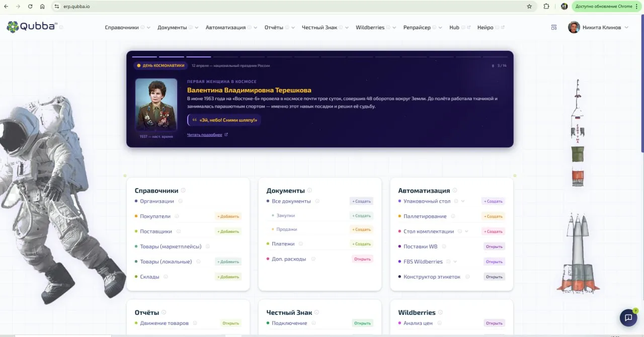Click info icon beside Покупатели
This screenshot has height=337, width=644.
click(x=177, y=216)
